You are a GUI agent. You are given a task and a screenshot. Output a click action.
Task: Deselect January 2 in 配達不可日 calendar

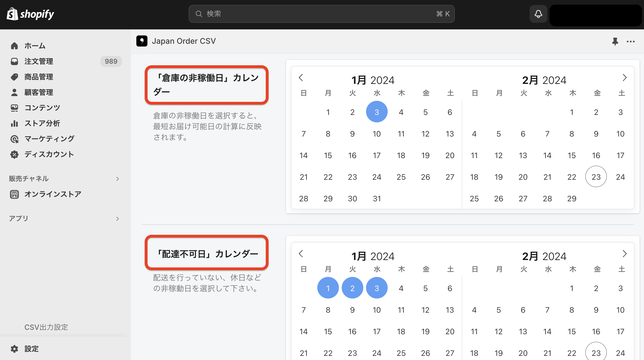coord(352,288)
